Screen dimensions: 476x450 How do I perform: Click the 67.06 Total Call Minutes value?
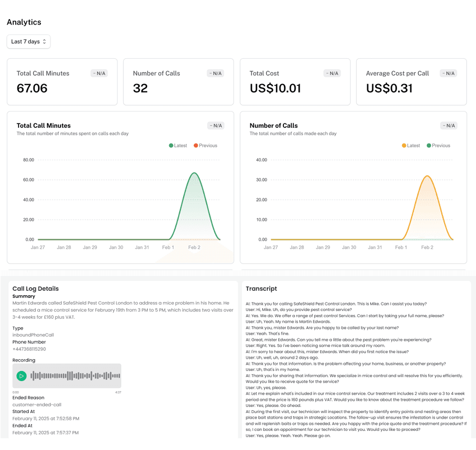click(x=31, y=89)
